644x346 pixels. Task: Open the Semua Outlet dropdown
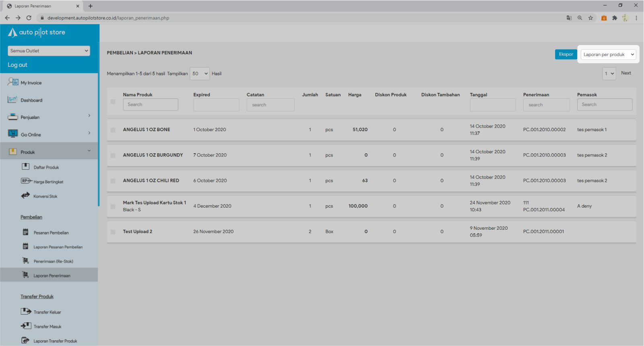click(x=49, y=51)
